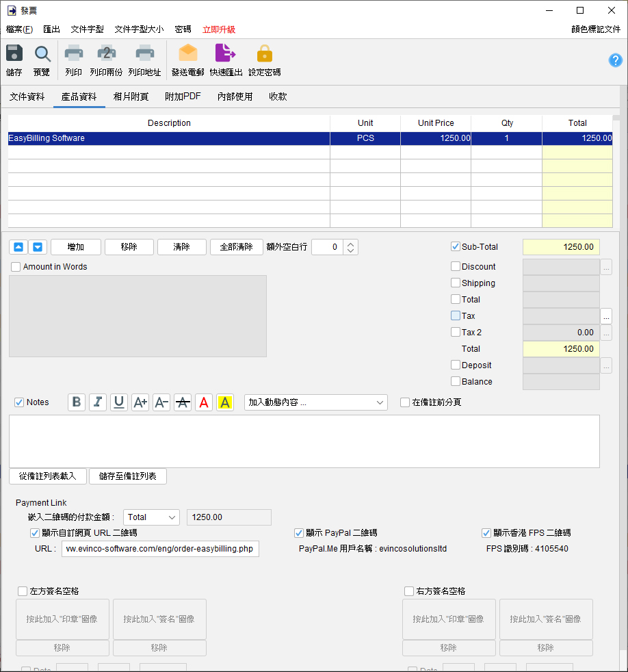Viewport: 628px width, 672px height.
Task: Check Amount in Words option
Action: [x=16, y=267]
